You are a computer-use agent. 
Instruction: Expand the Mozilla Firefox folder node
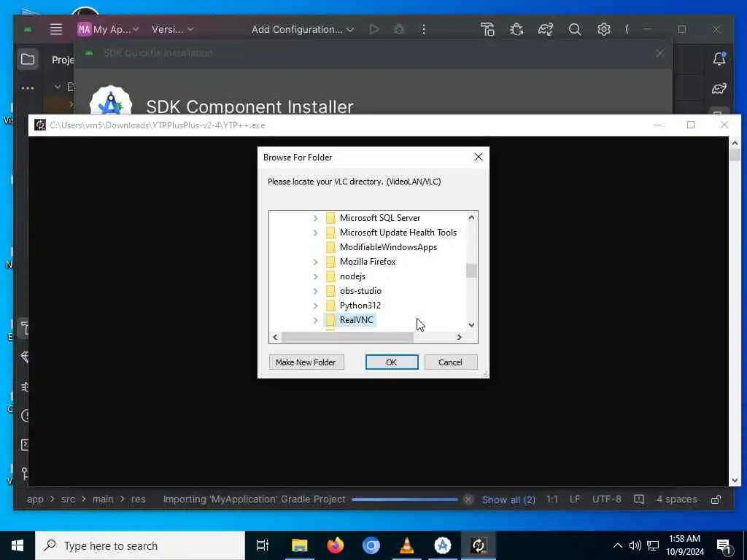(315, 262)
